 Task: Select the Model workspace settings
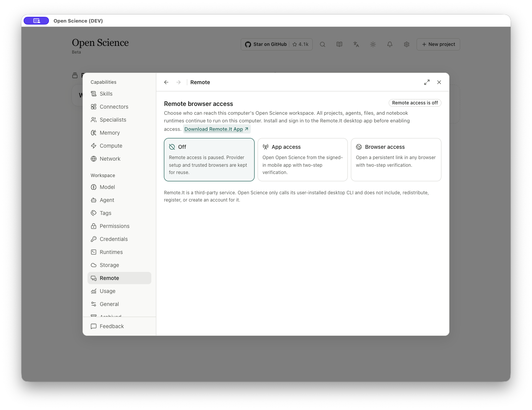[119, 187]
